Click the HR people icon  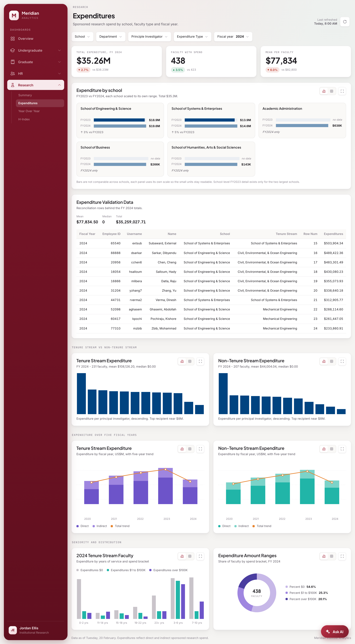[13, 73]
